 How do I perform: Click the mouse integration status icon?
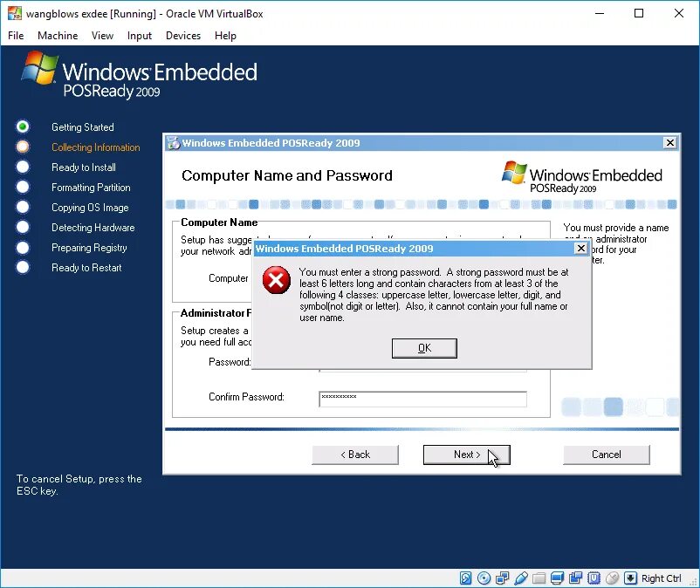click(612, 578)
